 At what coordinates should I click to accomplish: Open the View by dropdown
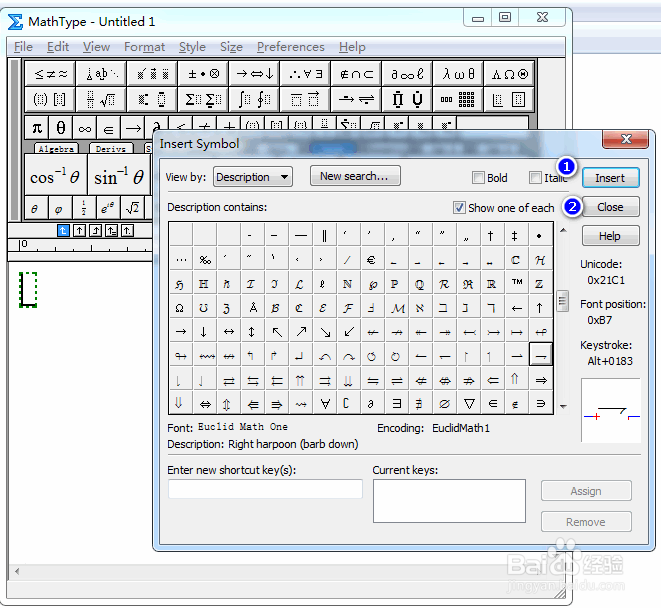click(253, 177)
